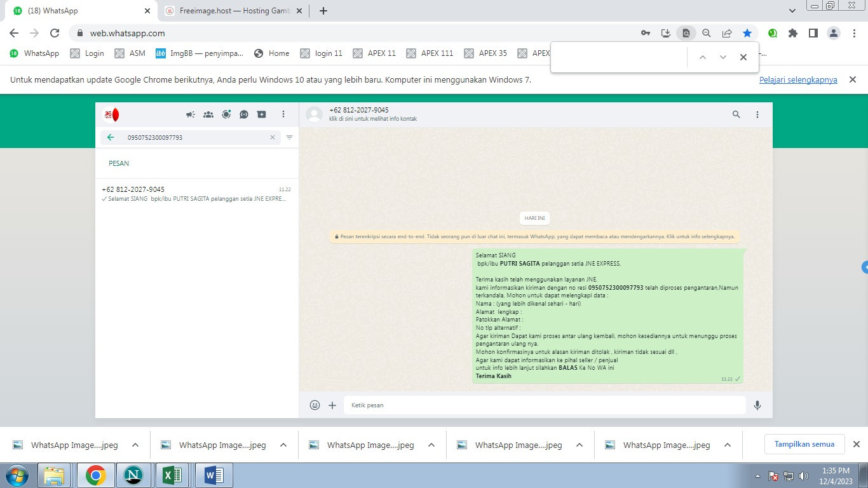Toggle the unread chats filter icon

[x=290, y=137]
